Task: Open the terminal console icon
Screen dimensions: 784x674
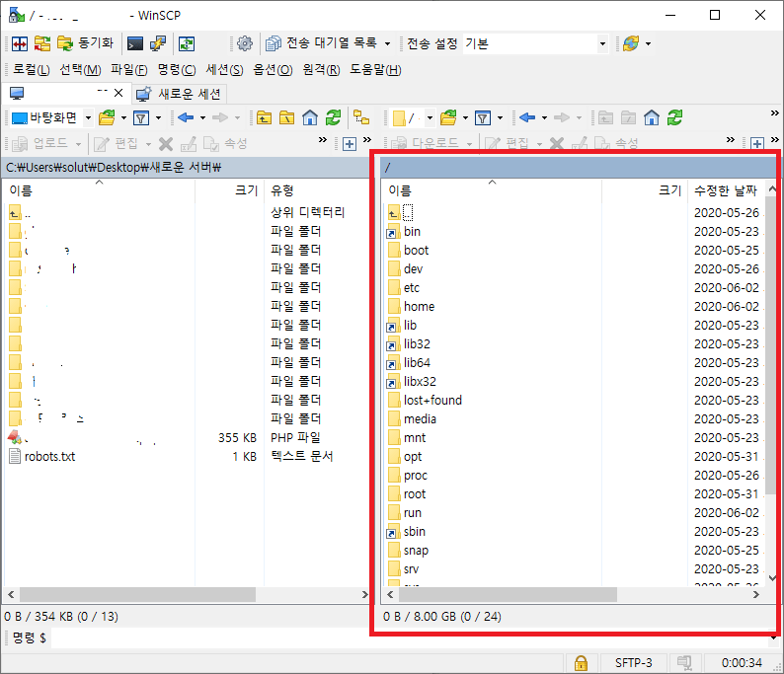Action: [x=135, y=43]
